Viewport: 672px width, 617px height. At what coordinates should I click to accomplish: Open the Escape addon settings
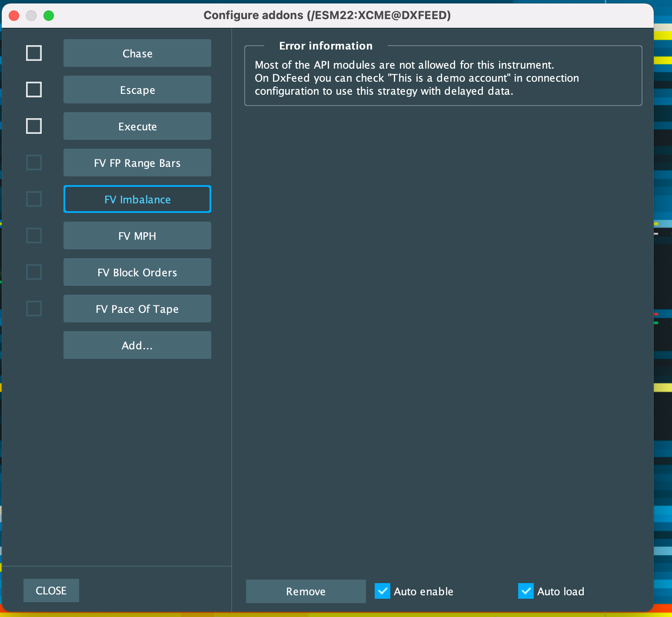pyautogui.click(x=137, y=90)
